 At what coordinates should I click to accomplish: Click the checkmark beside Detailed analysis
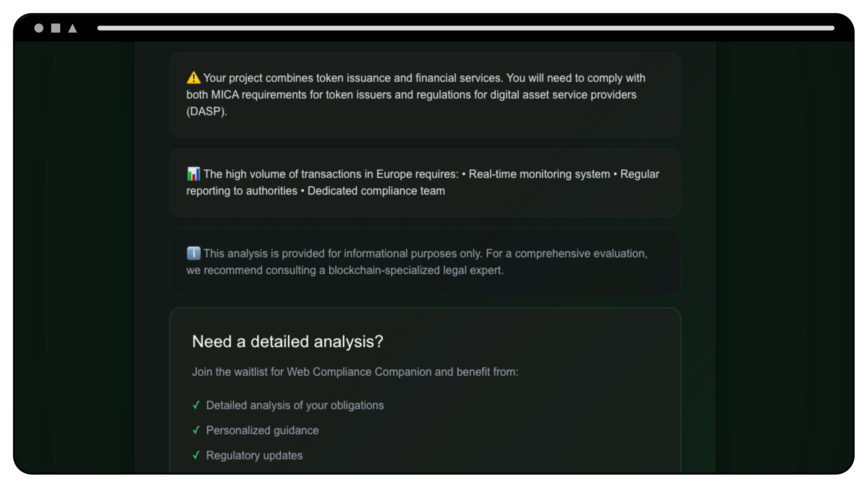[196, 405]
